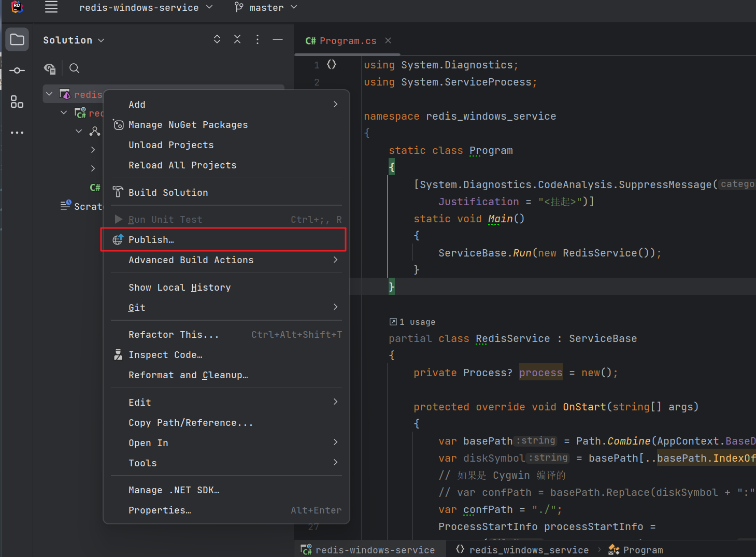This screenshot has height=557, width=756.
Task: Click the redis_windows_service namespace breadcrumb
Action: click(522, 550)
